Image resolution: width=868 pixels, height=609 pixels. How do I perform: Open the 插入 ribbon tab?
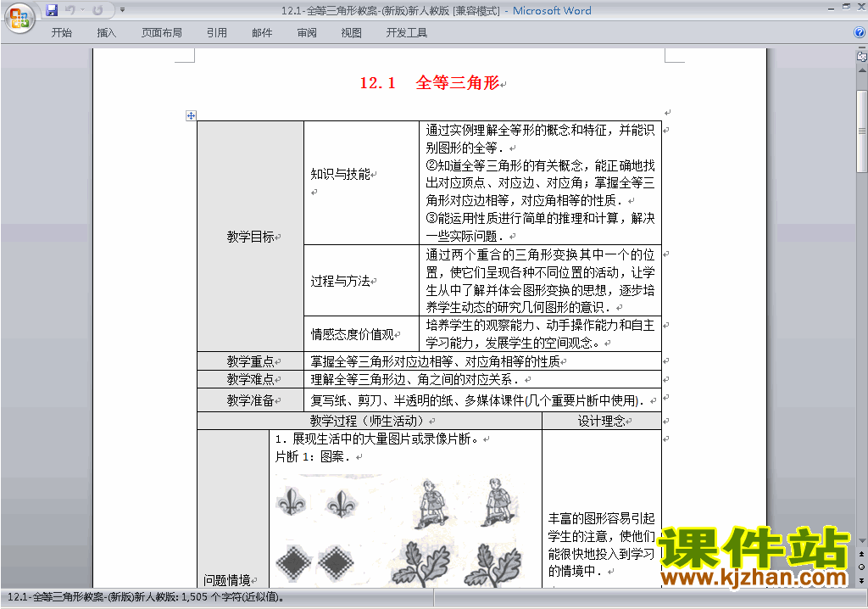coord(106,33)
